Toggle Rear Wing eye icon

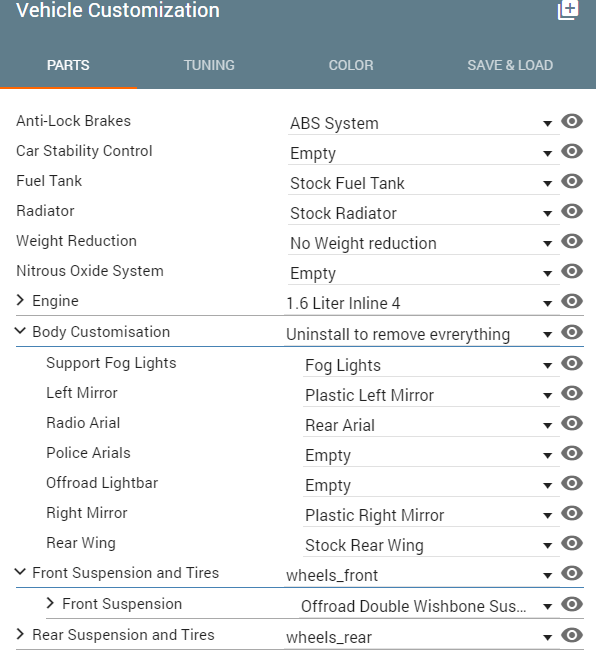tap(572, 543)
